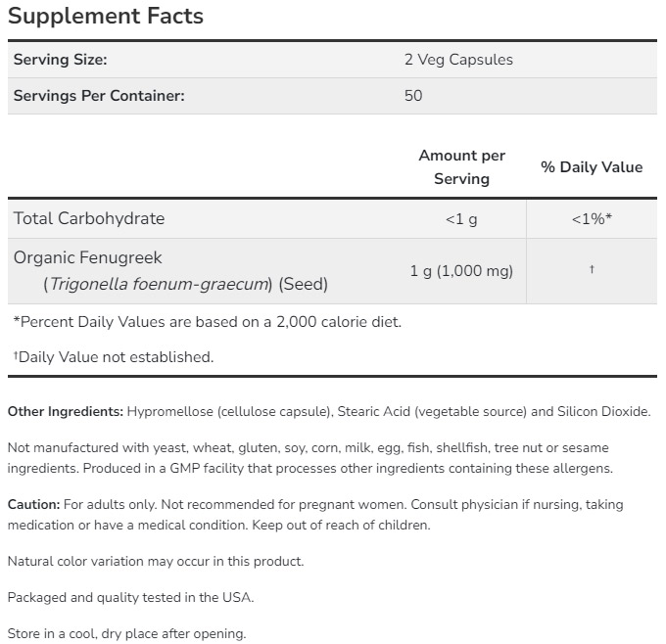Click the Daily Value not established footnote
The width and height of the screenshot is (666, 644).
[x=114, y=357]
